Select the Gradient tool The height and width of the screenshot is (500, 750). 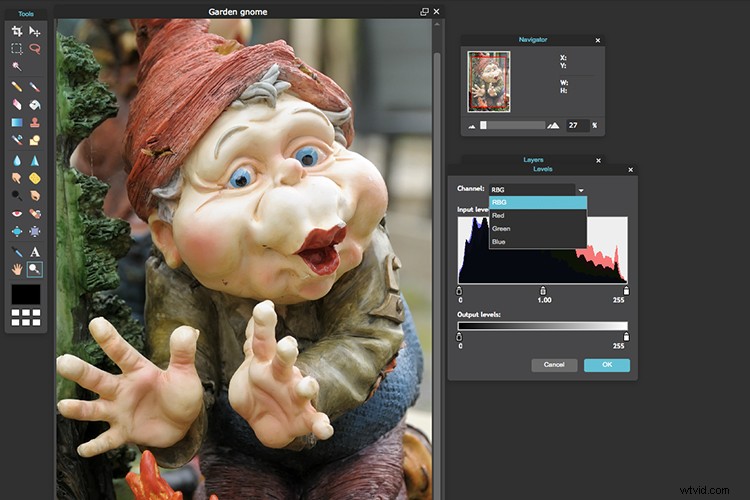pos(17,122)
